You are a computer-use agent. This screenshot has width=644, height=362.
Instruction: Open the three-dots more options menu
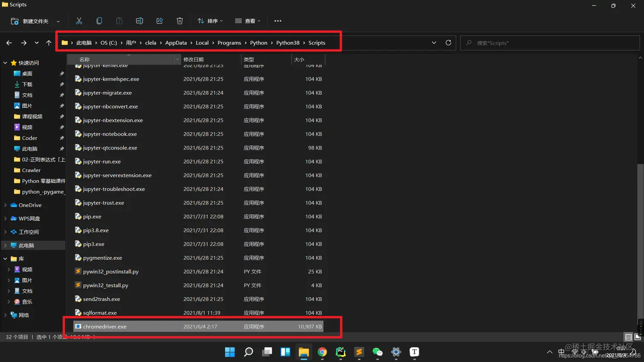pyautogui.click(x=278, y=21)
